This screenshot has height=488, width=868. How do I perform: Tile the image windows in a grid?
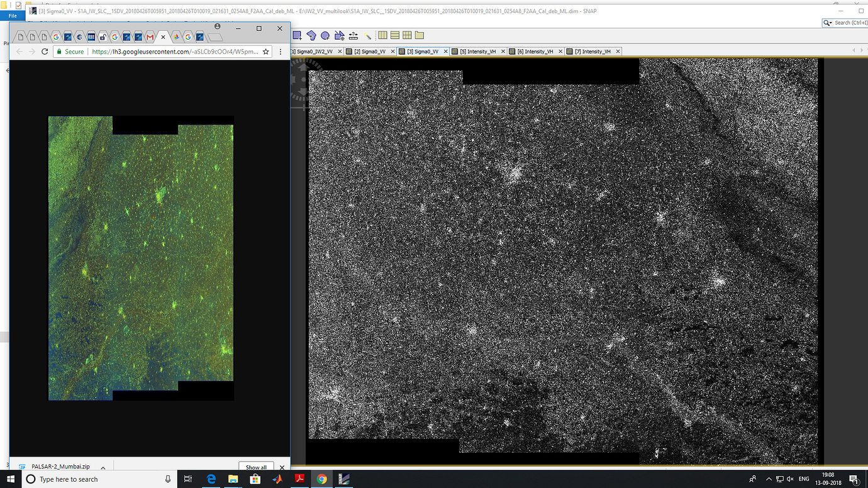click(x=408, y=36)
